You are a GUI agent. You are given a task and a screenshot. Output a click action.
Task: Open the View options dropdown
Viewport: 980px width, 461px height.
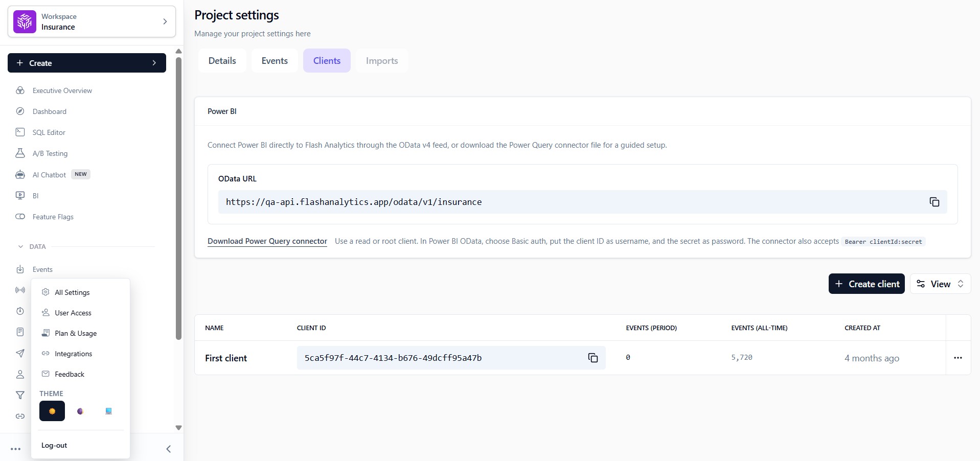click(940, 284)
